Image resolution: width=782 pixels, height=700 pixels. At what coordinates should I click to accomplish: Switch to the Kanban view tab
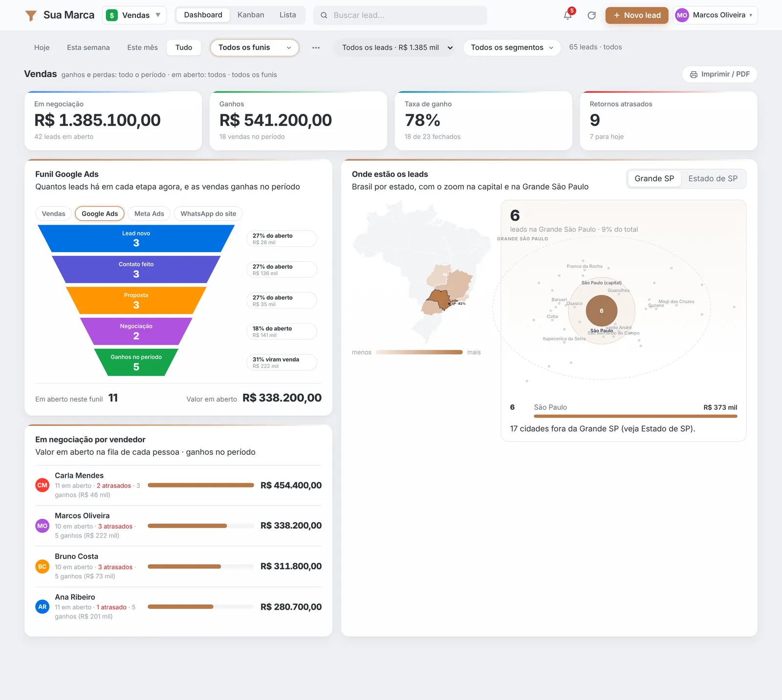(x=251, y=15)
